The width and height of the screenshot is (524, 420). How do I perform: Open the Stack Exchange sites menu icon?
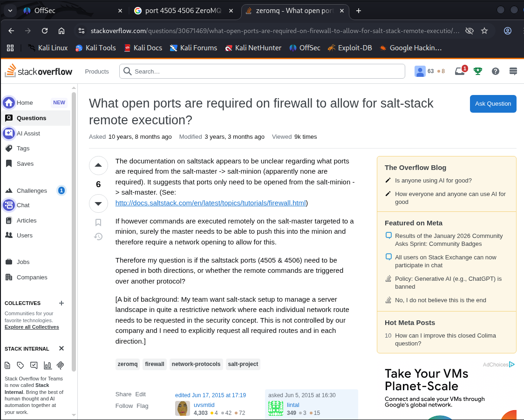(513, 71)
